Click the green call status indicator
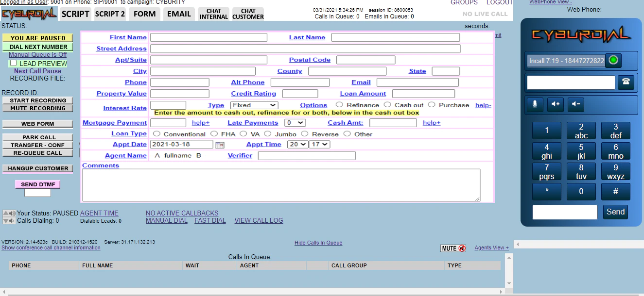The height and width of the screenshot is (296, 644). coord(613,61)
